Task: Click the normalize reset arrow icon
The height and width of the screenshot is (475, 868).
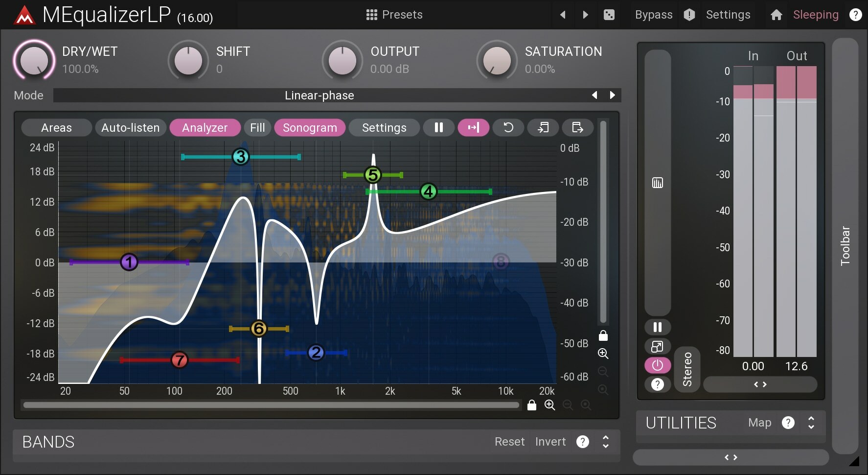Action: (508, 127)
